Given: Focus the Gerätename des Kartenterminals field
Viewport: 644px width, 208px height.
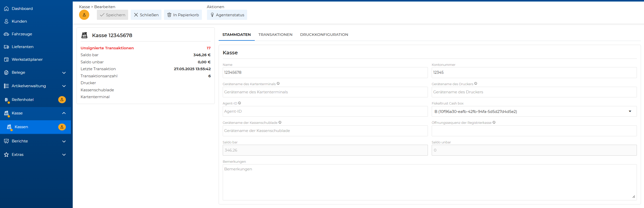Looking at the screenshot, I should [x=325, y=92].
